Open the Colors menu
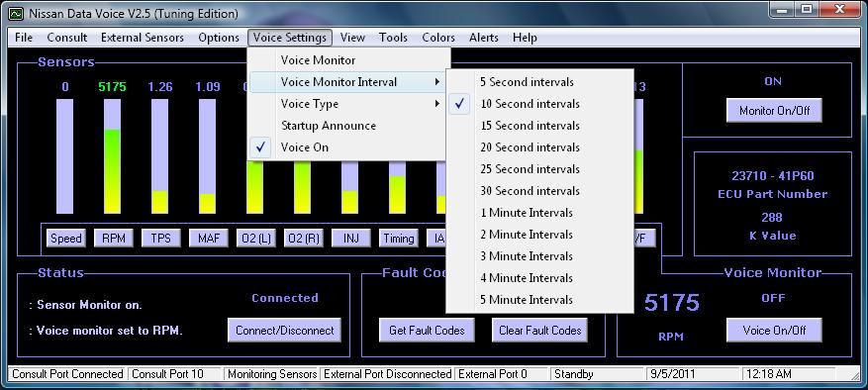Image resolution: width=868 pixels, height=390 pixels. (x=438, y=38)
